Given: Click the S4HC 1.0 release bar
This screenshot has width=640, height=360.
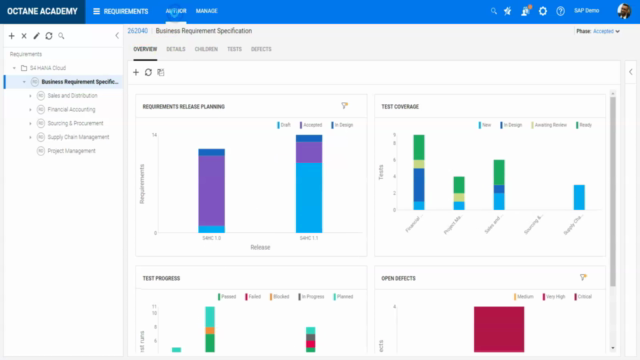Looking at the screenshot, I should click(211, 191).
